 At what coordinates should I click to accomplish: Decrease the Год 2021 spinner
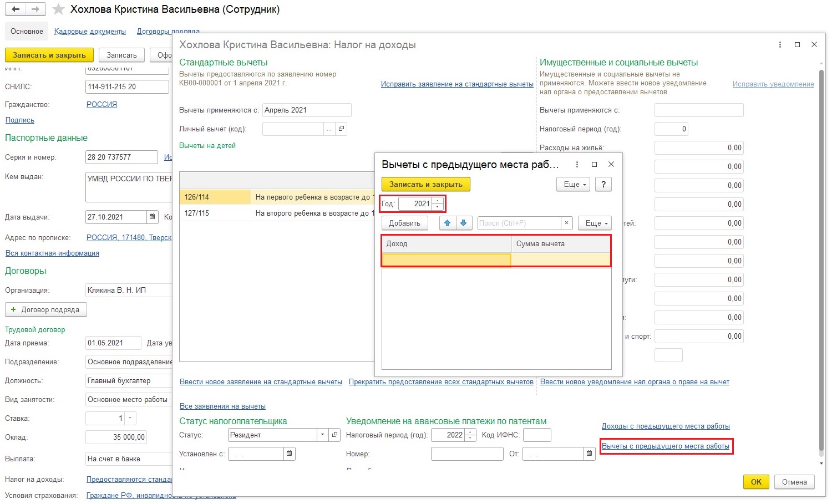(438, 207)
